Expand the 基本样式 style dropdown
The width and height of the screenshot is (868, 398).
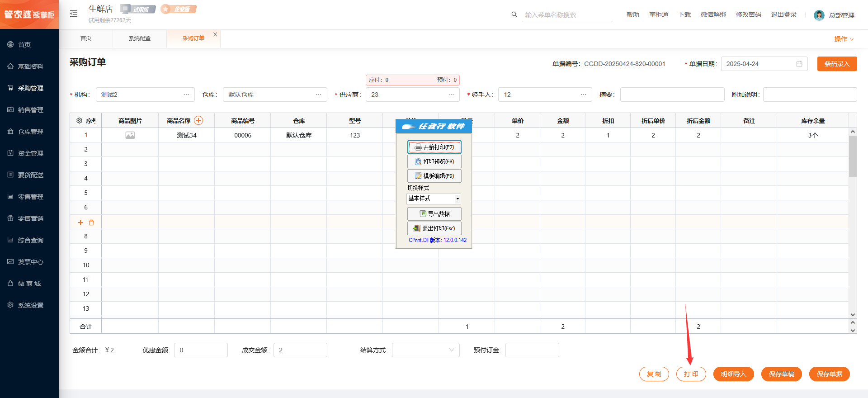click(x=458, y=199)
